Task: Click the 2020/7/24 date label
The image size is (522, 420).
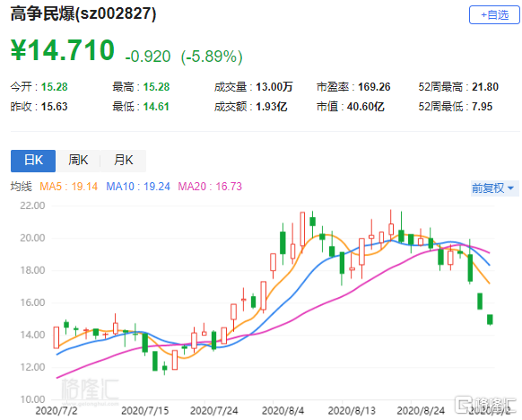Action: coord(213,411)
